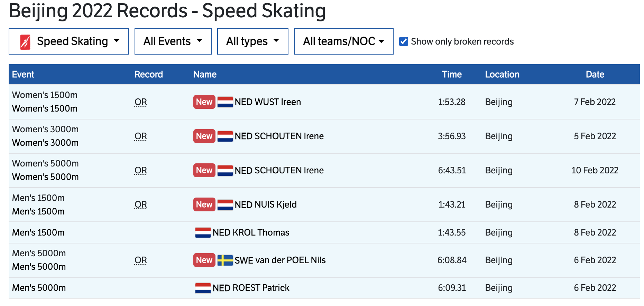
Task: Click the Netherlands flag beside KROL Thomas
Action: 203,233
